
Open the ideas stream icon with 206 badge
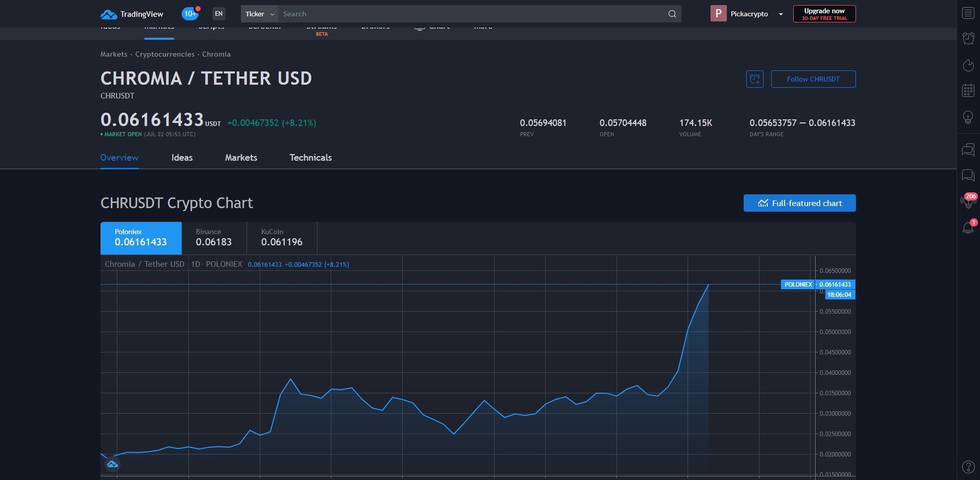968,201
